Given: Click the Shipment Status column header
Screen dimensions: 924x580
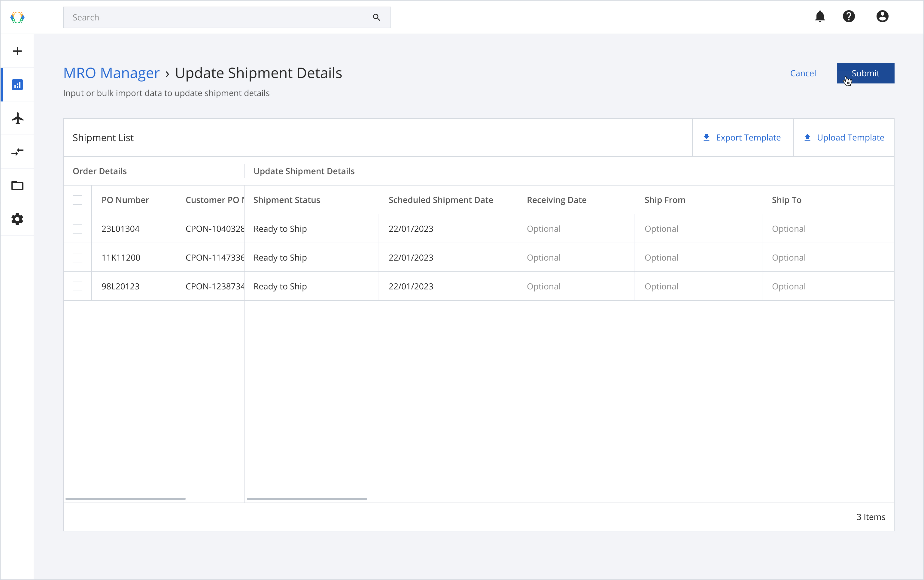Looking at the screenshot, I should tap(287, 200).
